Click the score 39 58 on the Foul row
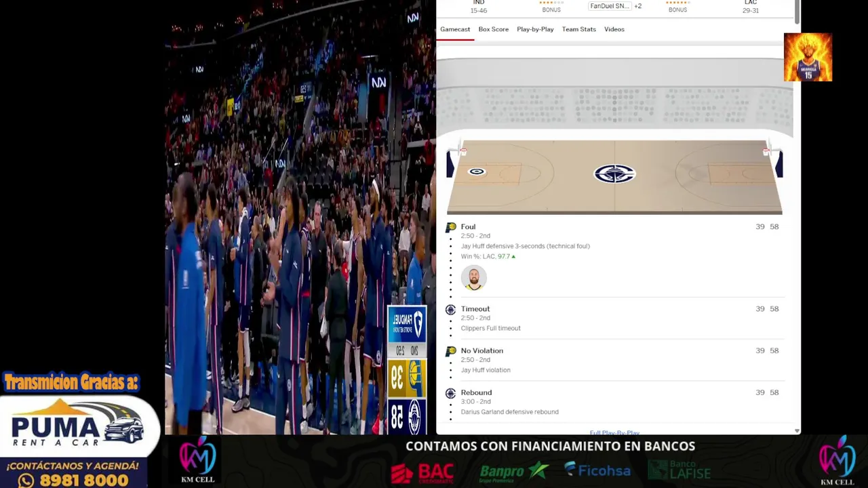The height and width of the screenshot is (488, 868). click(767, 226)
